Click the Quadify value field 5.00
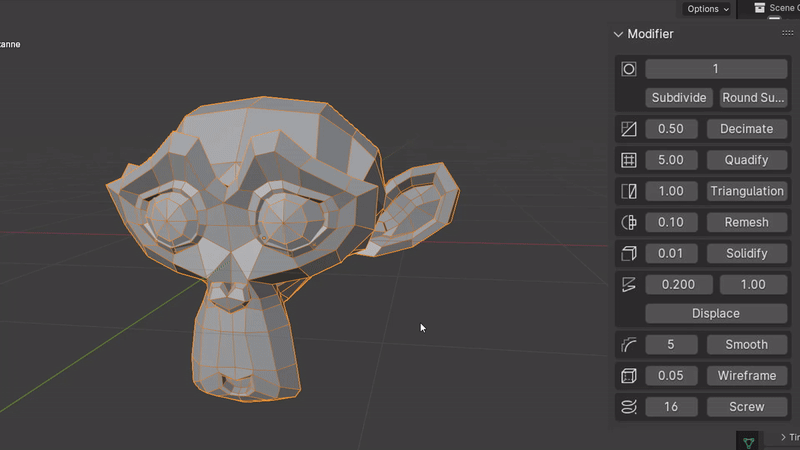This screenshot has width=800, height=450. point(671,160)
